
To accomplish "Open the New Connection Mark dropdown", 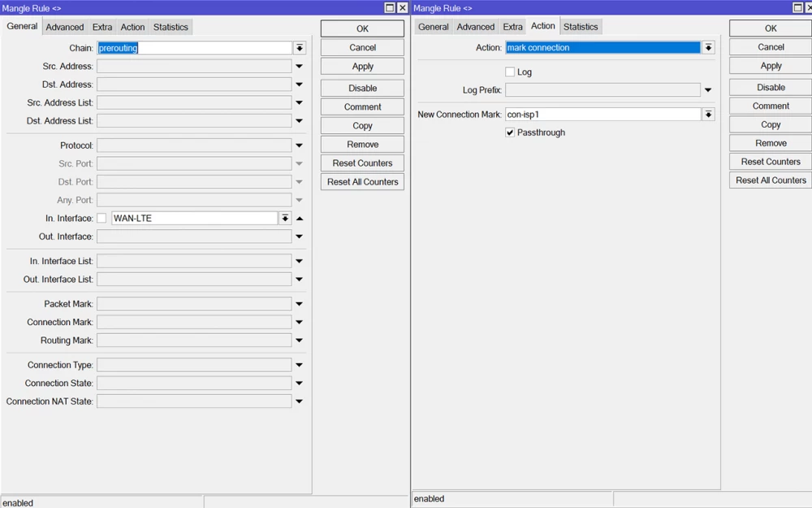I will pyautogui.click(x=707, y=114).
